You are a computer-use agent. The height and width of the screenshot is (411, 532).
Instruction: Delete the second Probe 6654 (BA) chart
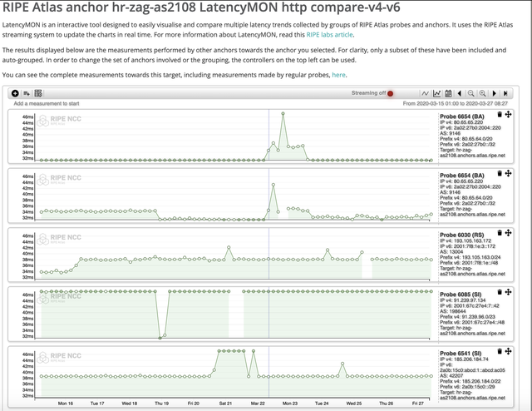[500, 174]
